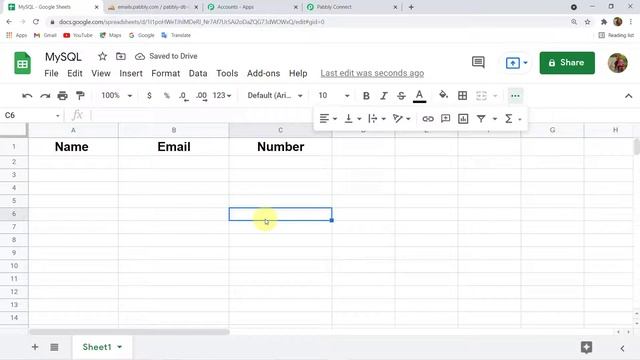
Task: Toggle the More toolbar options button
Action: (x=515, y=96)
